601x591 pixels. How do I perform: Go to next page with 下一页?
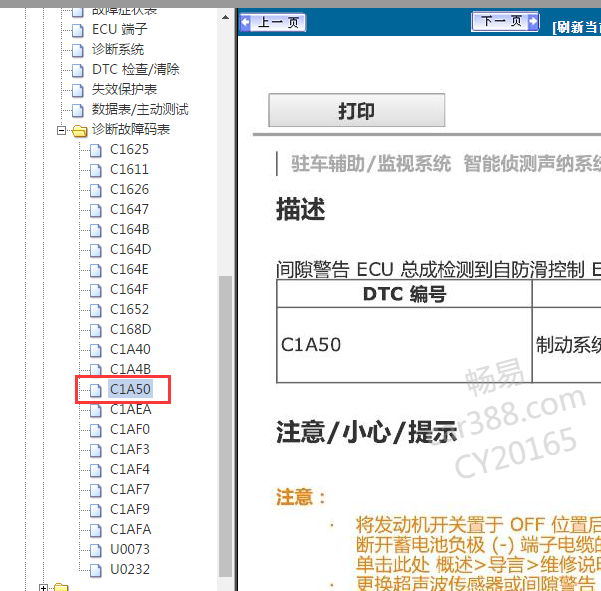pos(506,21)
